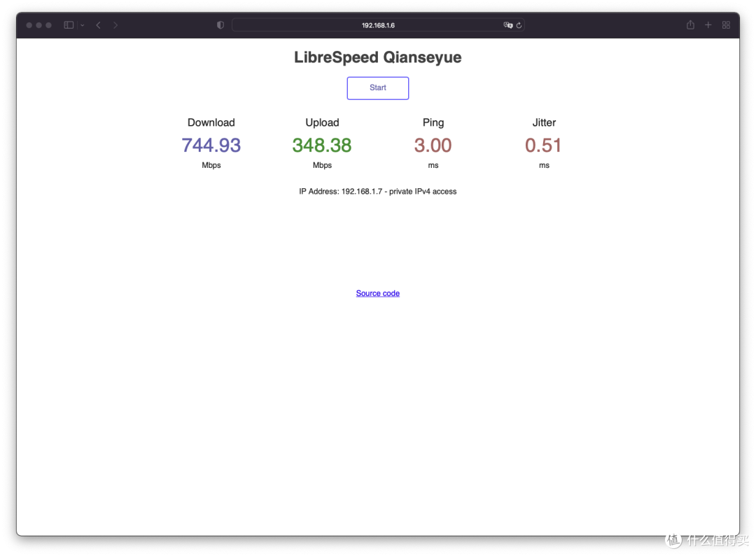
Task: Click the address bar showing 192.168.1.6
Action: click(377, 25)
